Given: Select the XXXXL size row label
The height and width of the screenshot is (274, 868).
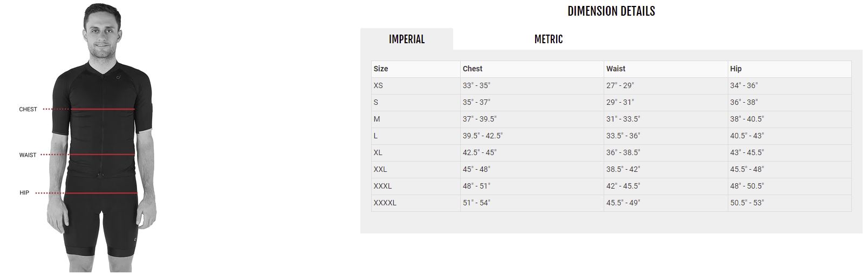Looking at the screenshot, I should coord(385,203).
